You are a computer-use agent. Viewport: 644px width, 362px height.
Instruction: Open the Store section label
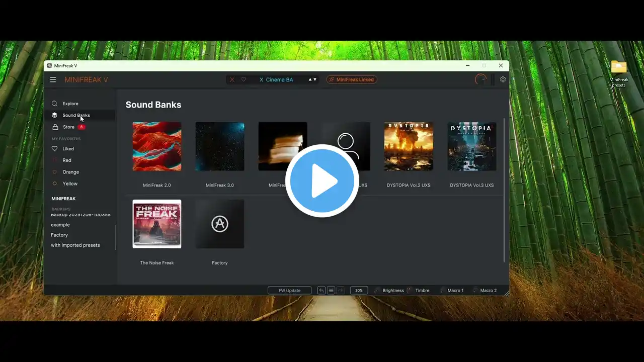click(68, 127)
